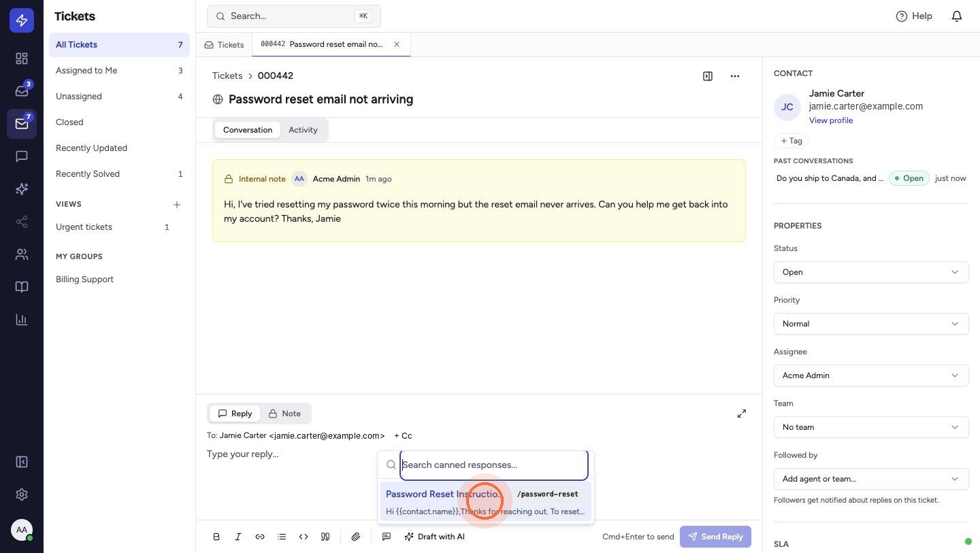This screenshot has height=553, width=980.
Task: Select the Tickets tab in tab bar
Action: coord(224,45)
